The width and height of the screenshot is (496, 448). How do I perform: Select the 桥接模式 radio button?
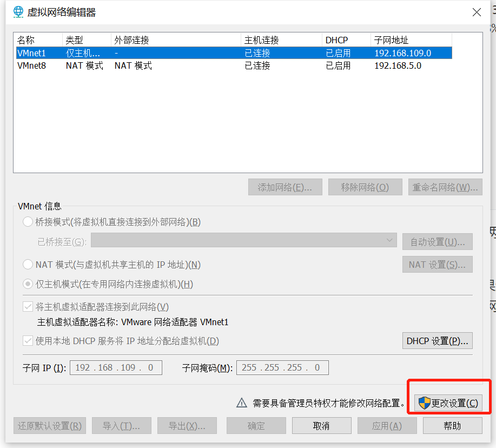click(x=28, y=222)
